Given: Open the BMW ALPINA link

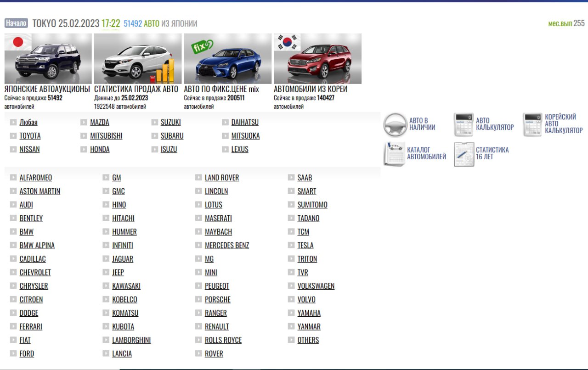Looking at the screenshot, I should (x=37, y=246).
